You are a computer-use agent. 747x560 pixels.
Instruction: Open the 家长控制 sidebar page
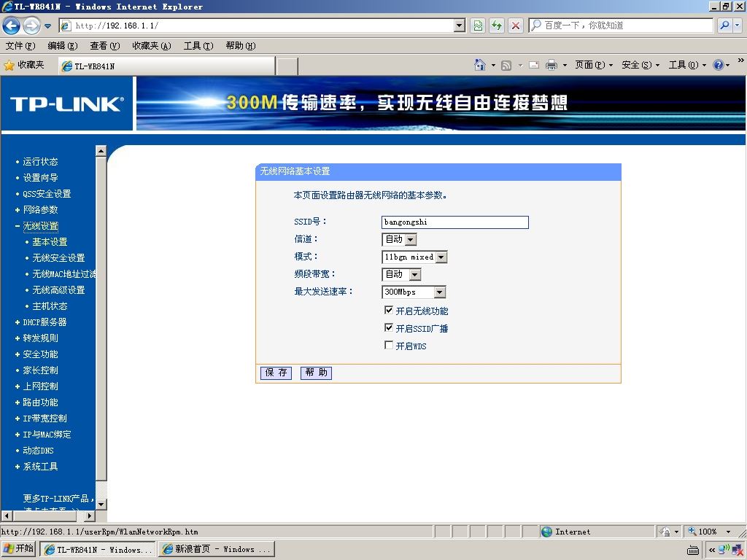(41, 370)
